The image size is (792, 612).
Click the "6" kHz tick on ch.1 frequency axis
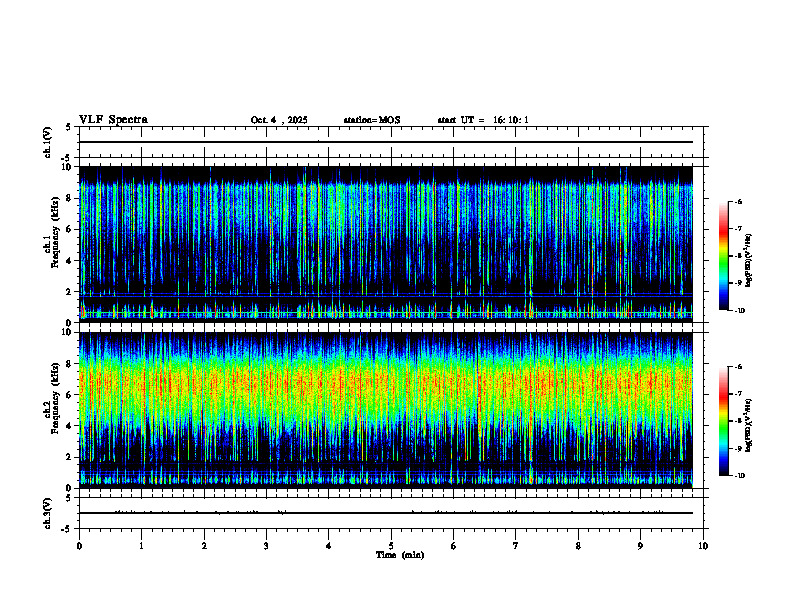(x=70, y=230)
